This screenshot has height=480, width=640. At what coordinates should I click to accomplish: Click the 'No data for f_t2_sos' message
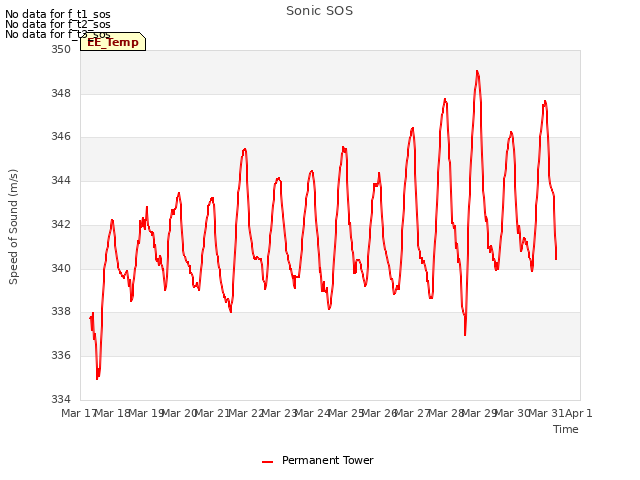pos(58,24)
